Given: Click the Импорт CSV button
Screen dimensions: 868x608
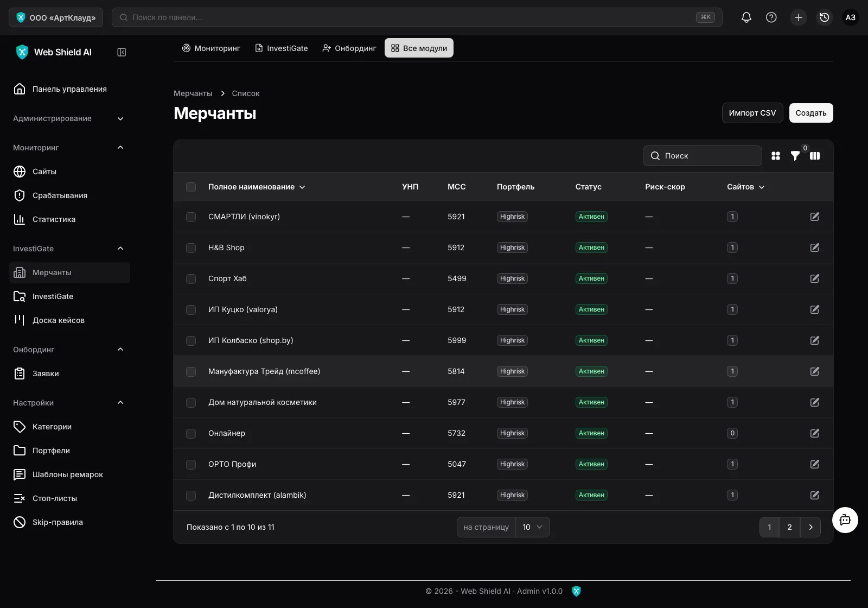Looking at the screenshot, I should (752, 113).
